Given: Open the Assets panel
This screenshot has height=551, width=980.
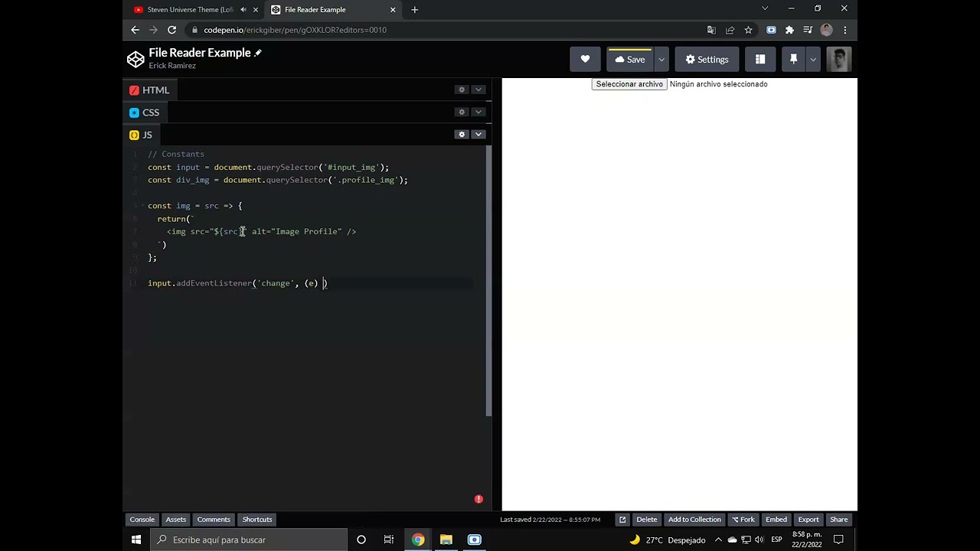Looking at the screenshot, I should click(x=176, y=519).
